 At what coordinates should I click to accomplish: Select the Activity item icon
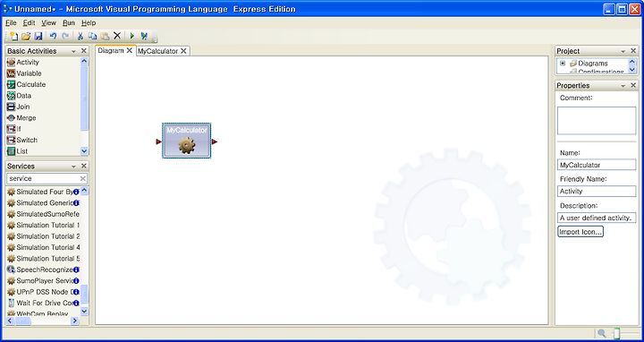click(11, 63)
